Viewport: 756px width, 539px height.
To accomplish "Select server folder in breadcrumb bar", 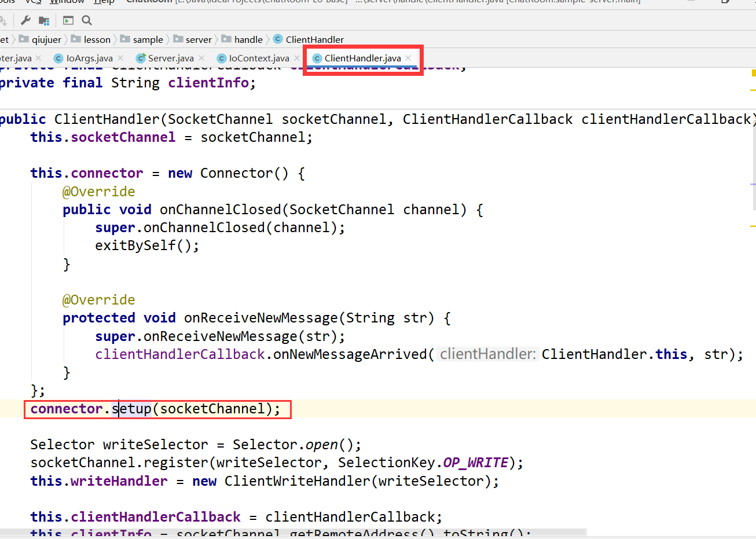I will 199,39.
